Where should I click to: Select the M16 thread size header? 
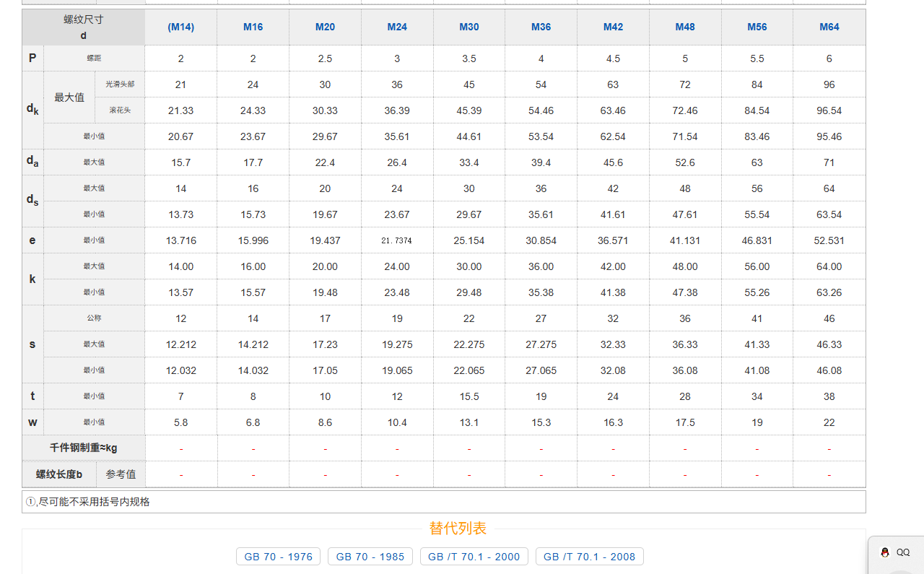coord(253,27)
